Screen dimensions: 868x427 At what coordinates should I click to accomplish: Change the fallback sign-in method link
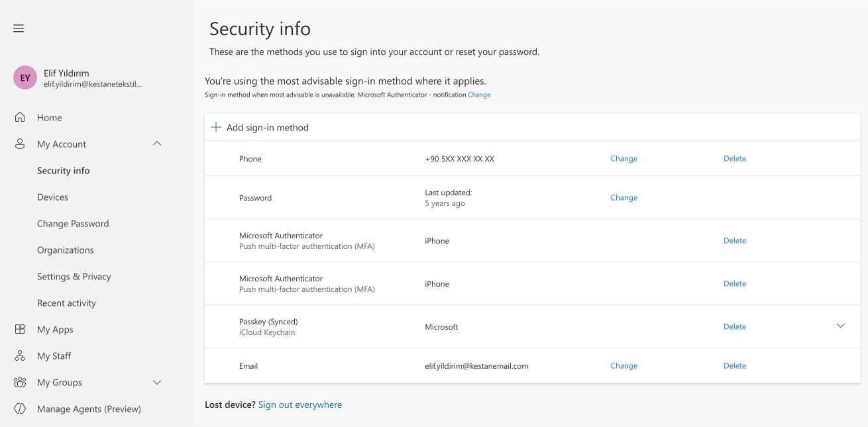479,95
